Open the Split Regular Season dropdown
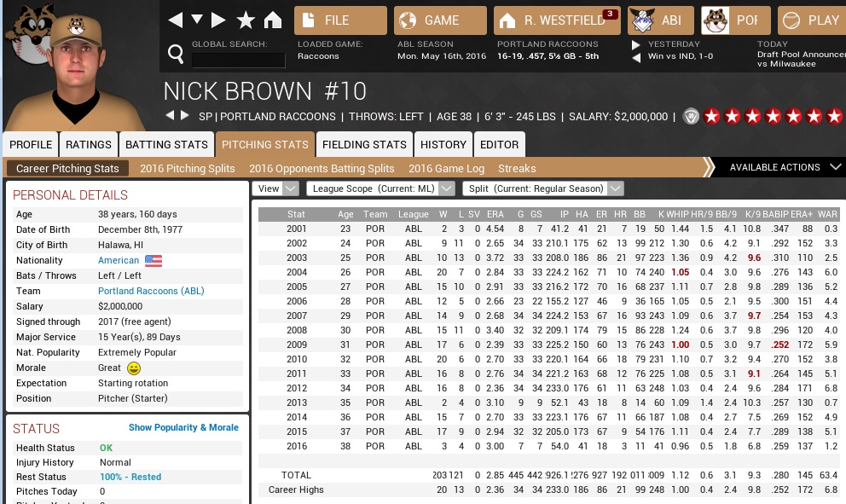 (542, 188)
